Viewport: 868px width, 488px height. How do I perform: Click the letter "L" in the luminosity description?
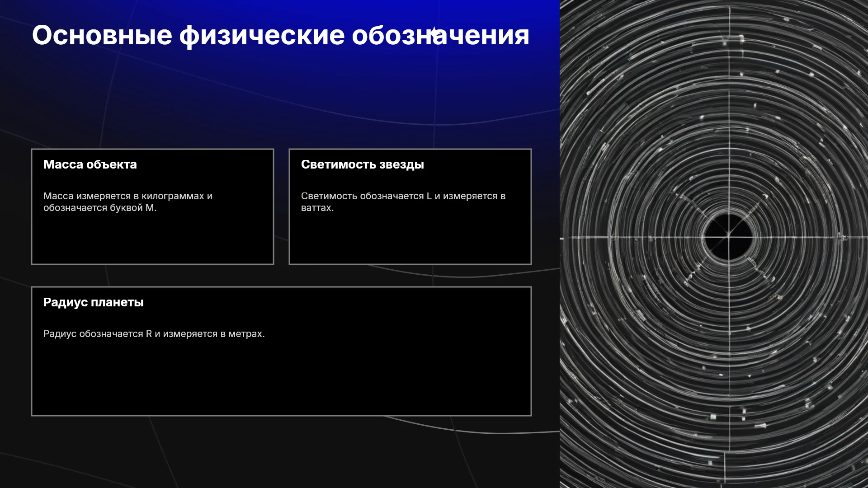pos(429,196)
